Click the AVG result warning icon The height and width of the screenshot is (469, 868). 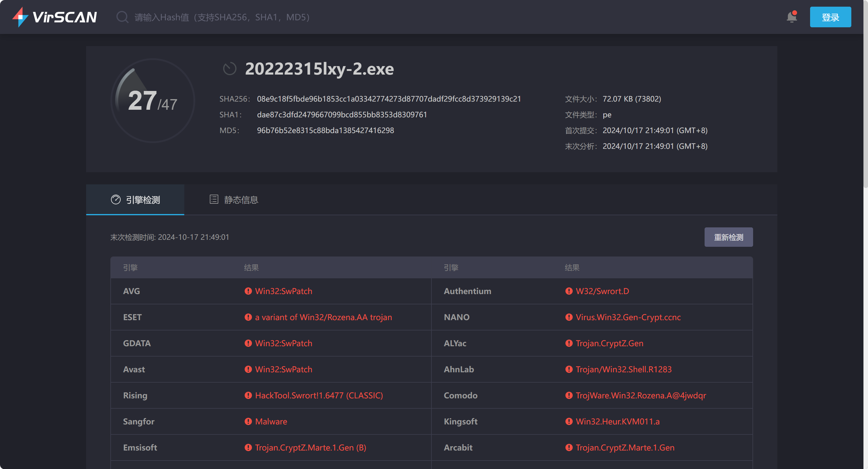point(248,291)
